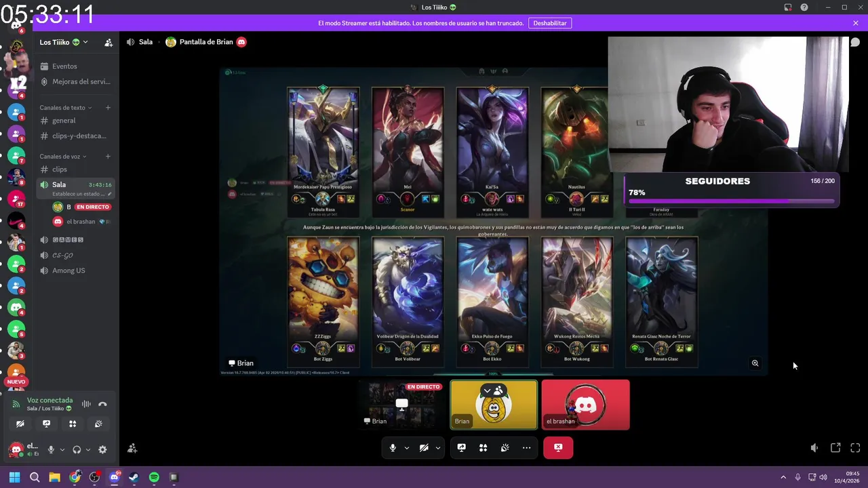Open microphone options arrow in call bar
This screenshot has width=868, height=488.
407,447
